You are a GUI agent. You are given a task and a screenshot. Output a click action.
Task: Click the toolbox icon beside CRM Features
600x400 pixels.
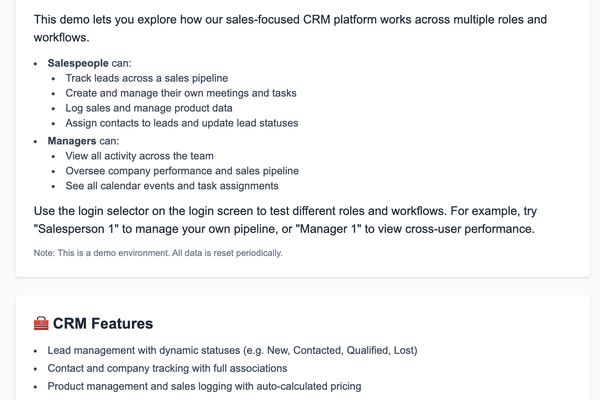41,323
